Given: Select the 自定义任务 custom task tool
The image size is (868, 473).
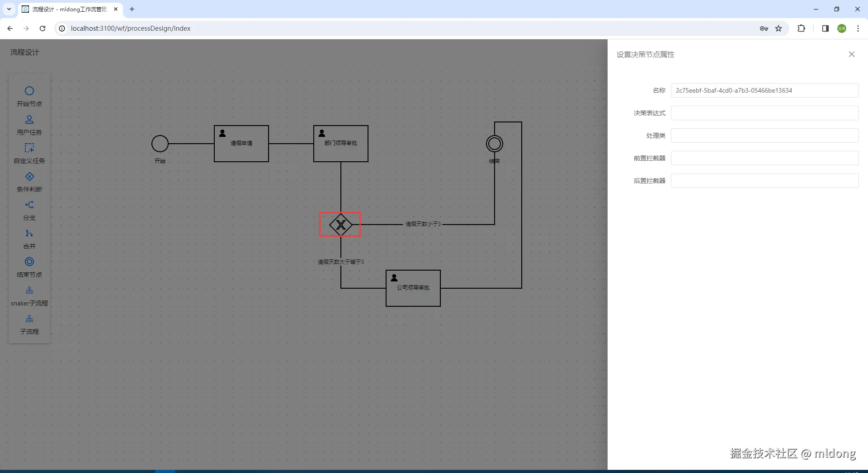Looking at the screenshot, I should click(29, 153).
